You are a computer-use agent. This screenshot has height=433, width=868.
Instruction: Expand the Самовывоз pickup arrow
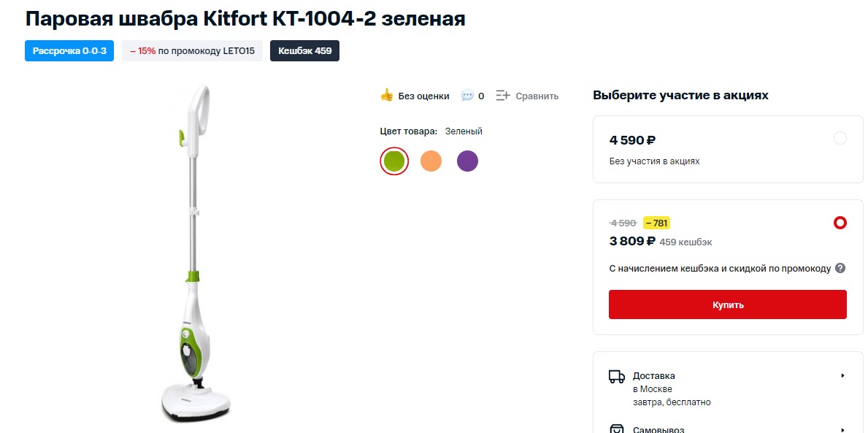842,429
